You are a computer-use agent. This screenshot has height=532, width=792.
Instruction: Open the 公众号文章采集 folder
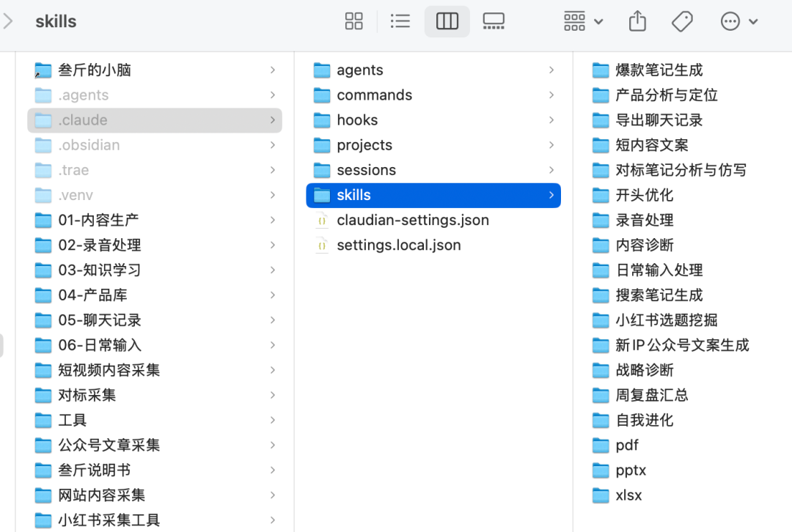point(109,445)
